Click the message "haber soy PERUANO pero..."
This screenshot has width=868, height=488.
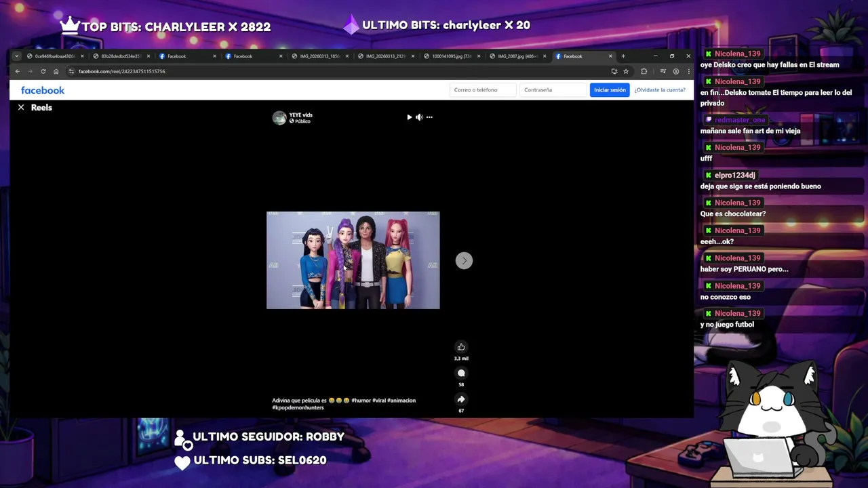[x=745, y=269]
